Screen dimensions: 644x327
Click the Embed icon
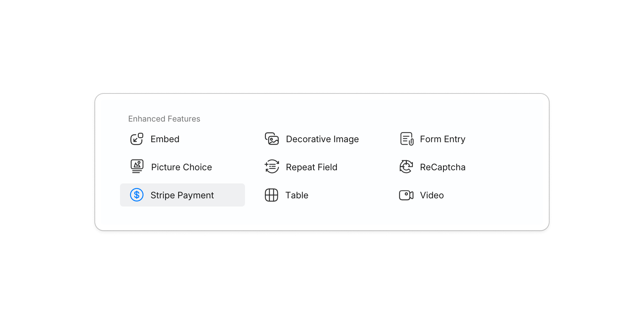pos(136,139)
